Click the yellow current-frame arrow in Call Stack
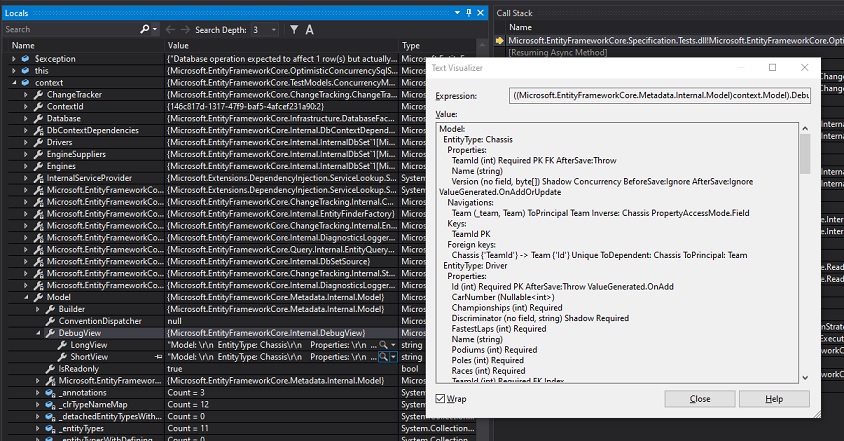844x441 pixels. point(500,40)
